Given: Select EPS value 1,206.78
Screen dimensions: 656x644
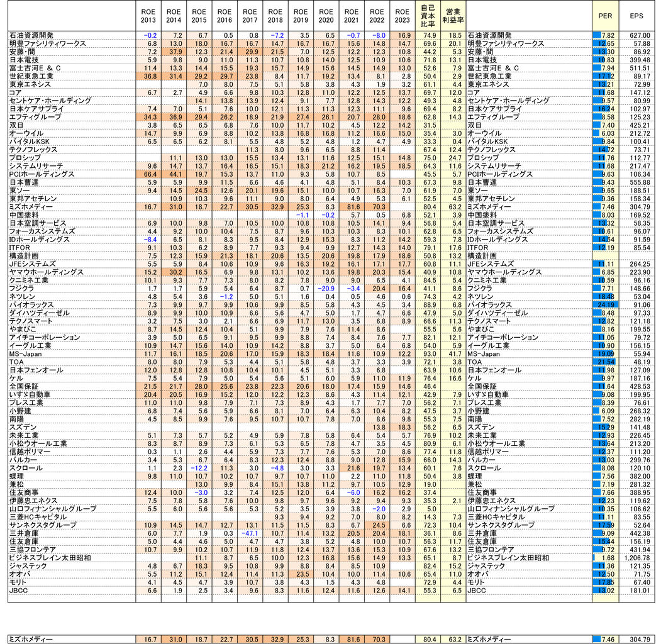Looking at the screenshot, I should pos(638,558).
